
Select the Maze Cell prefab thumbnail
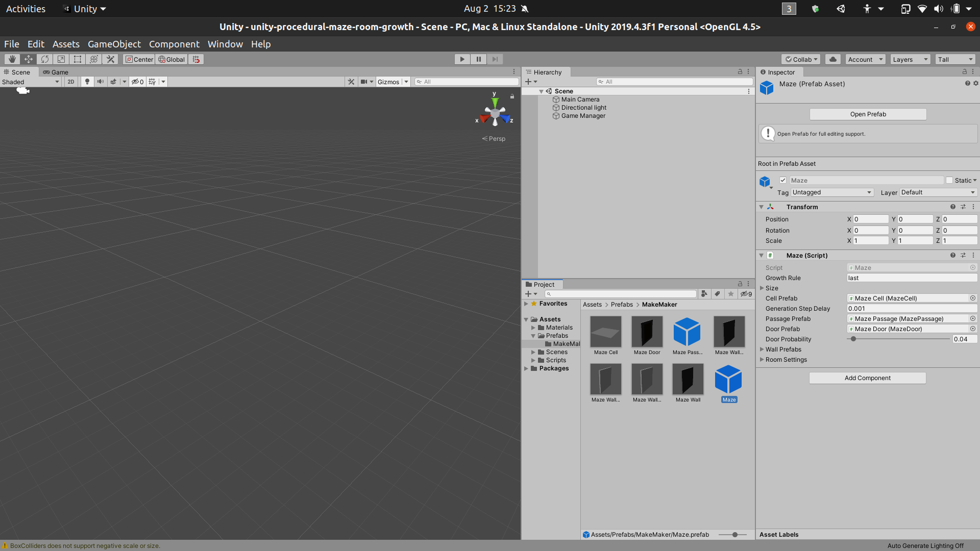point(605,332)
